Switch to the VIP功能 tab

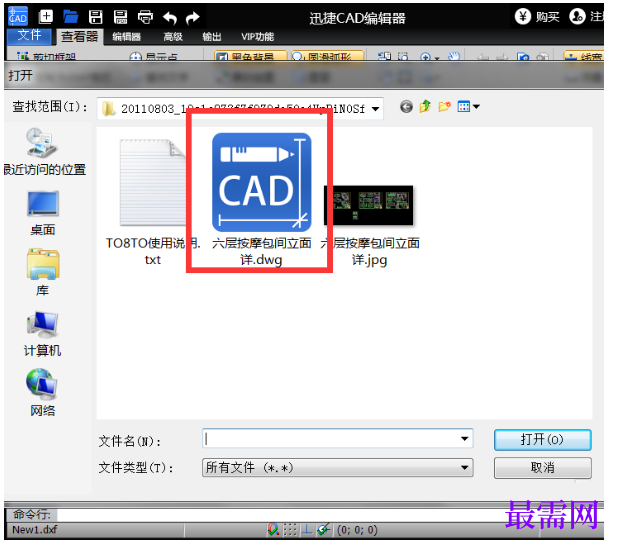pos(257,37)
